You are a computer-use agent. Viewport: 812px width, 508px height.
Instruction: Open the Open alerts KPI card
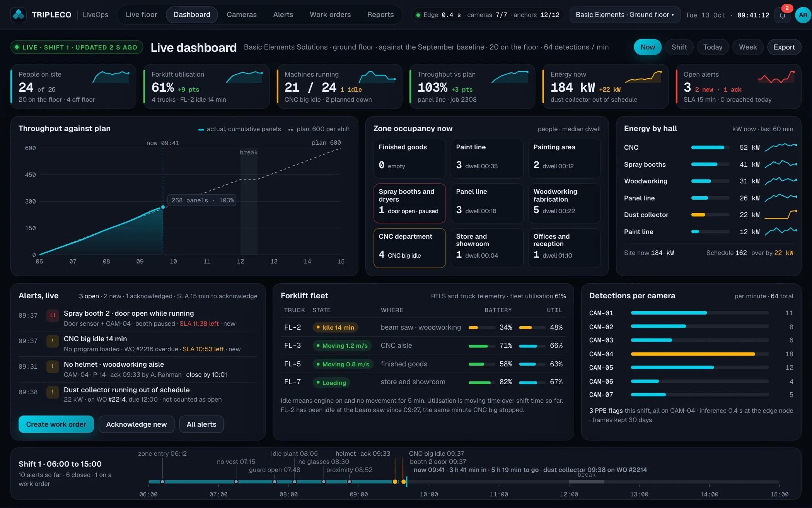[x=738, y=87]
